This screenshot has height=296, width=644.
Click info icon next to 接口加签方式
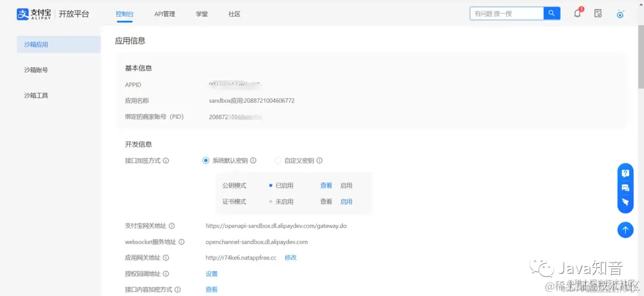pos(166,161)
